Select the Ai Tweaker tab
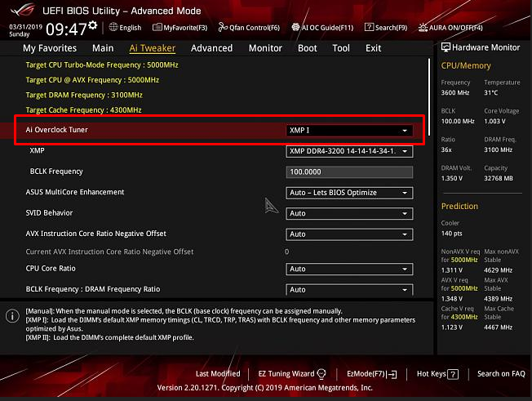The image size is (532, 401). tap(153, 48)
